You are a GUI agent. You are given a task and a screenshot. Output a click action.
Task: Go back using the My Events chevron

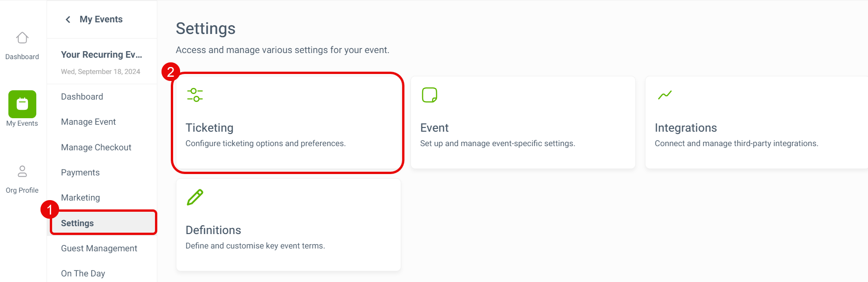pos(68,20)
